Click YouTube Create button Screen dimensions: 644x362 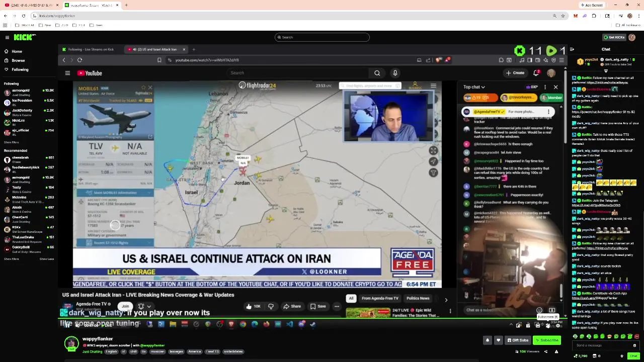coord(515,73)
